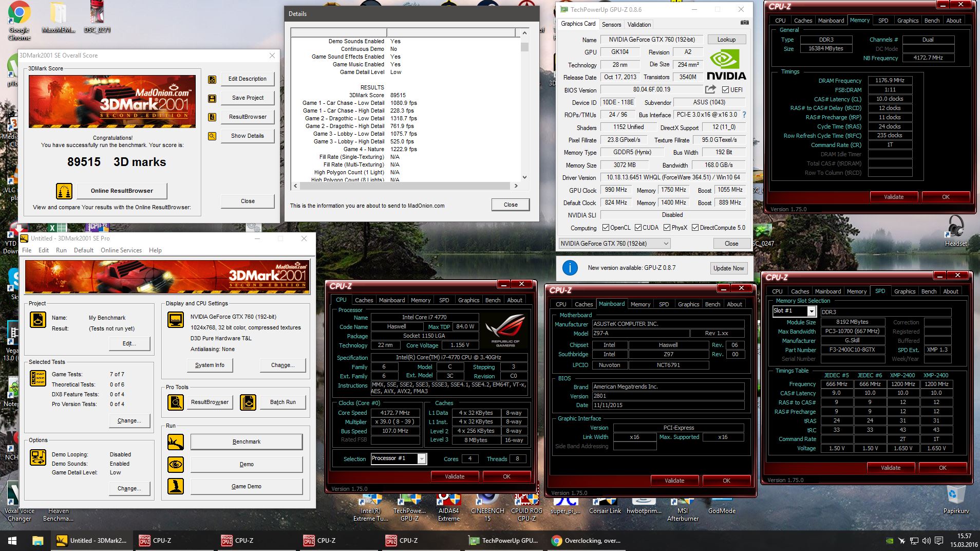This screenshot has width=980, height=551.
Task: Select the Graphics tab in the CPU-Z SPD window
Action: [904, 291]
